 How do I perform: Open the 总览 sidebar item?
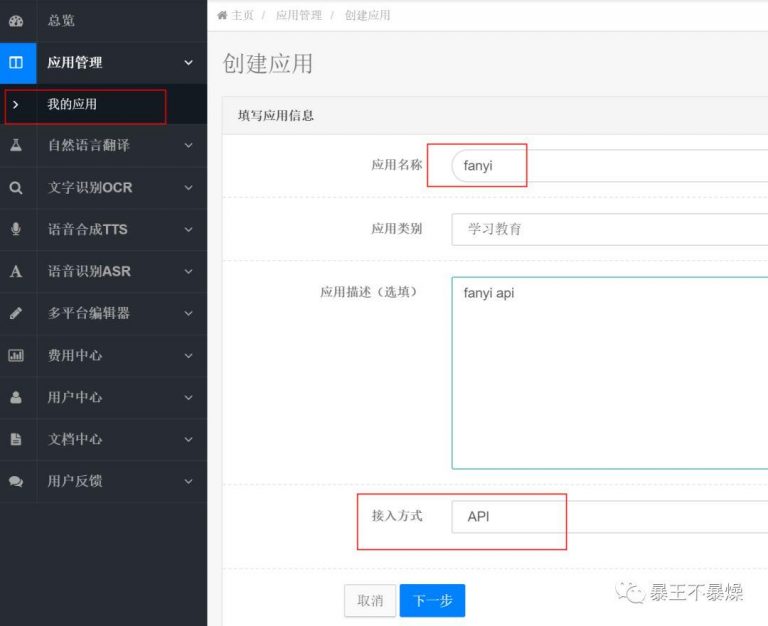tap(61, 21)
